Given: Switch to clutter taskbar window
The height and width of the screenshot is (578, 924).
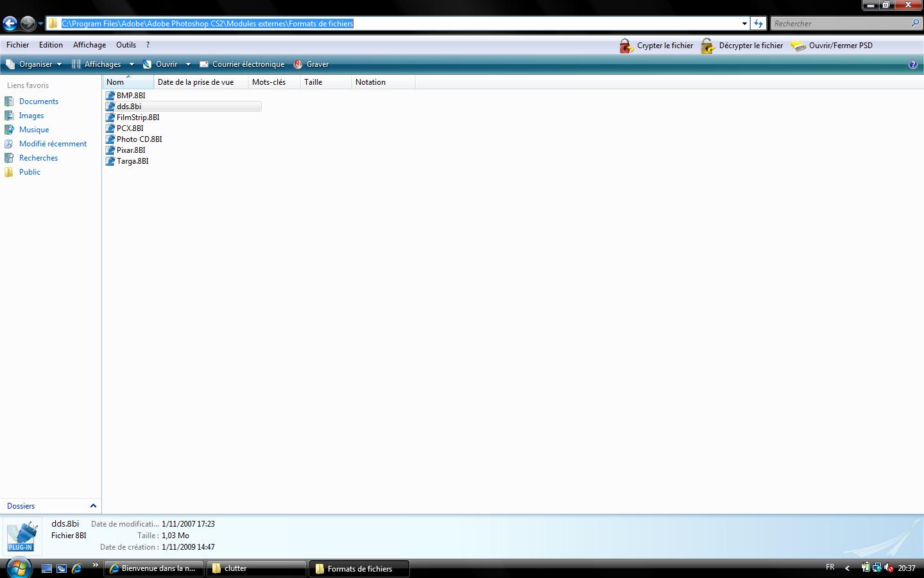Looking at the screenshot, I should (x=257, y=568).
